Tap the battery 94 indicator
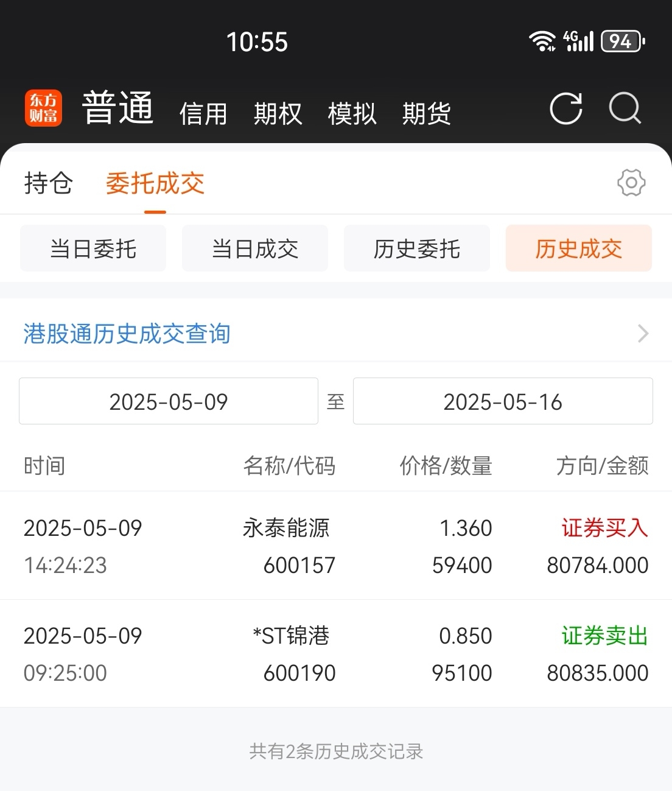This screenshot has height=791, width=672. 623,41
